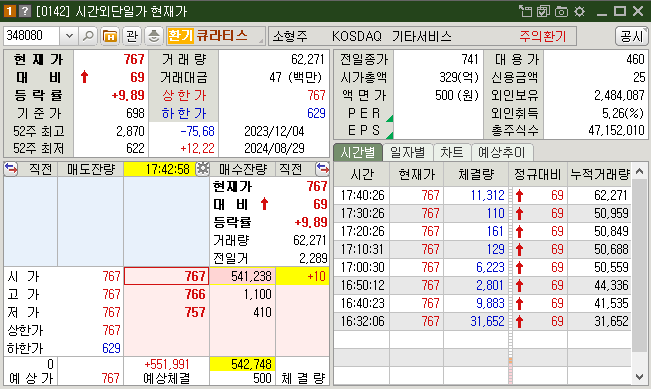Click the time-table scrollbar up arrow
The height and width of the screenshot is (389, 651).
640,171
